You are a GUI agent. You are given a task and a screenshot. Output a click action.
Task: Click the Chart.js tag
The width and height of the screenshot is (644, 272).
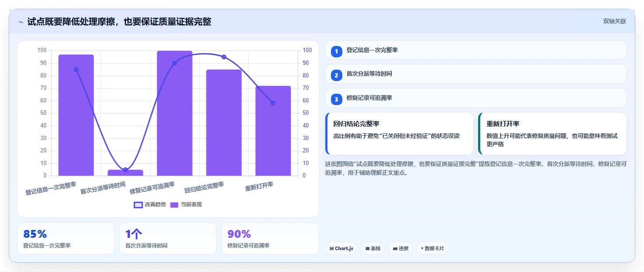(x=341, y=248)
